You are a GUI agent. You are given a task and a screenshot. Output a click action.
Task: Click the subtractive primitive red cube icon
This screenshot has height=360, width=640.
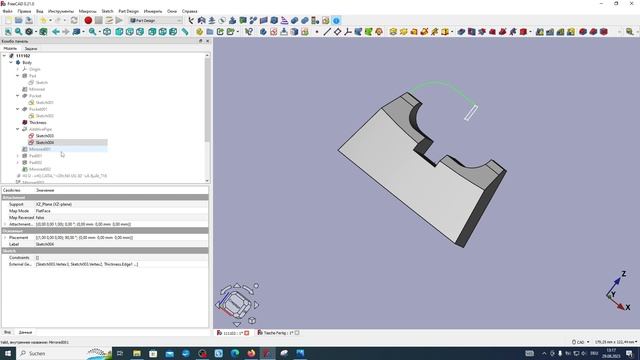pos(523,32)
